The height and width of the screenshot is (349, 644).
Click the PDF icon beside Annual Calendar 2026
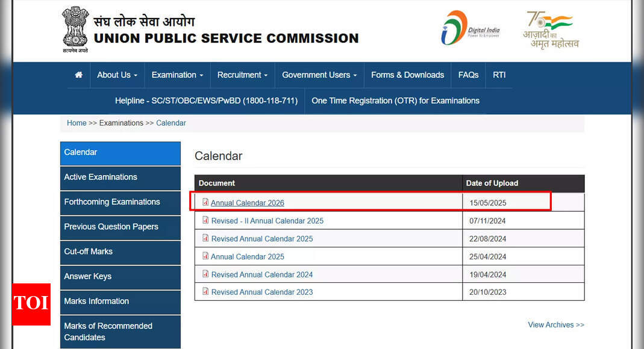coord(205,203)
